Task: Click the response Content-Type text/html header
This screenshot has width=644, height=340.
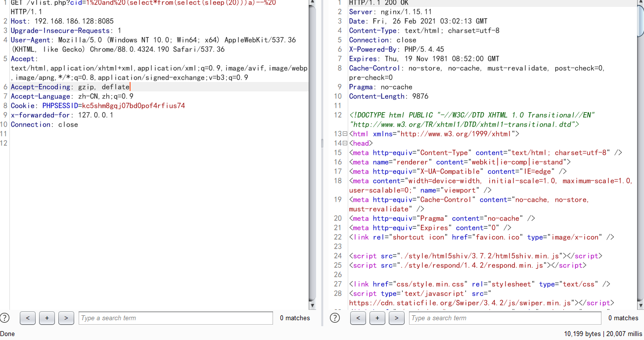Action: 424,31
